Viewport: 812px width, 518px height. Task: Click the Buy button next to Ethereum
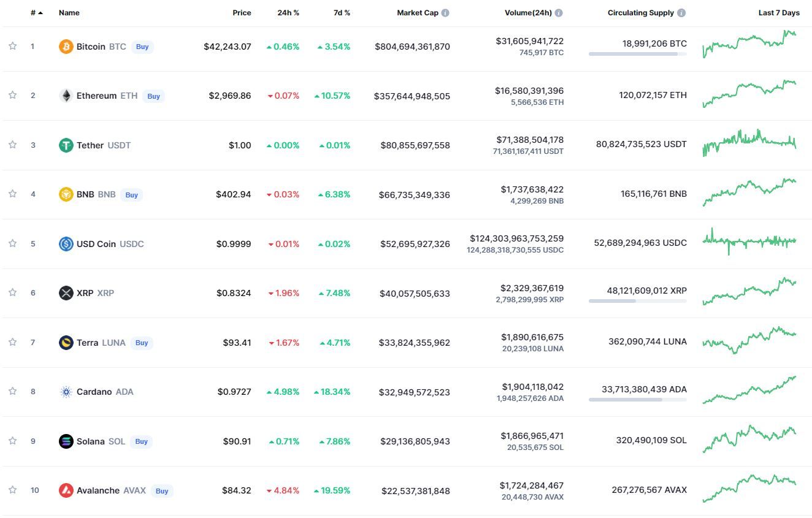tap(153, 96)
